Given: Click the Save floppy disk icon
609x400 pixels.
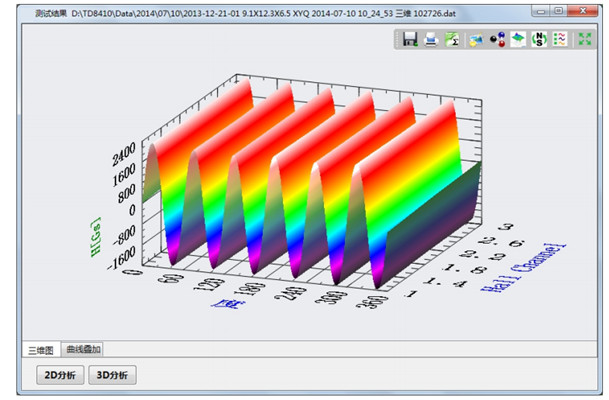Looking at the screenshot, I should click(410, 39).
